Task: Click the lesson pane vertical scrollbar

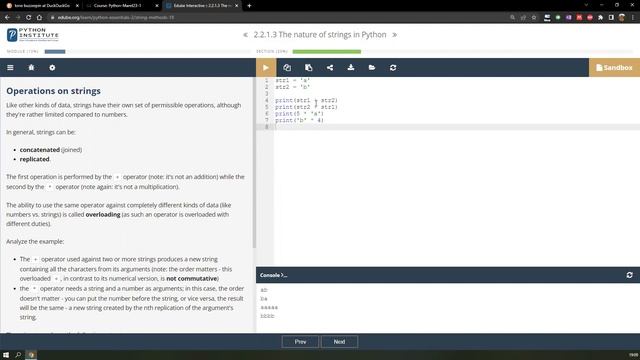Action: [x=254, y=163]
